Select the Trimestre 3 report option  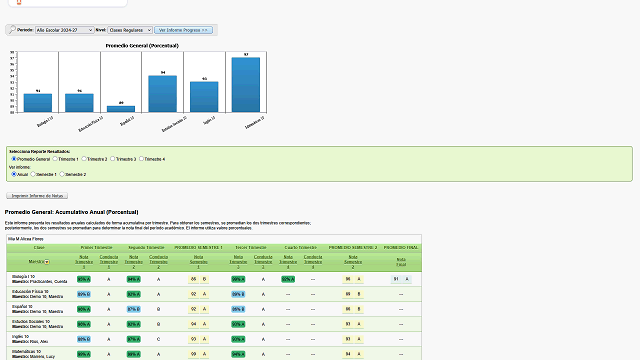pos(113,159)
